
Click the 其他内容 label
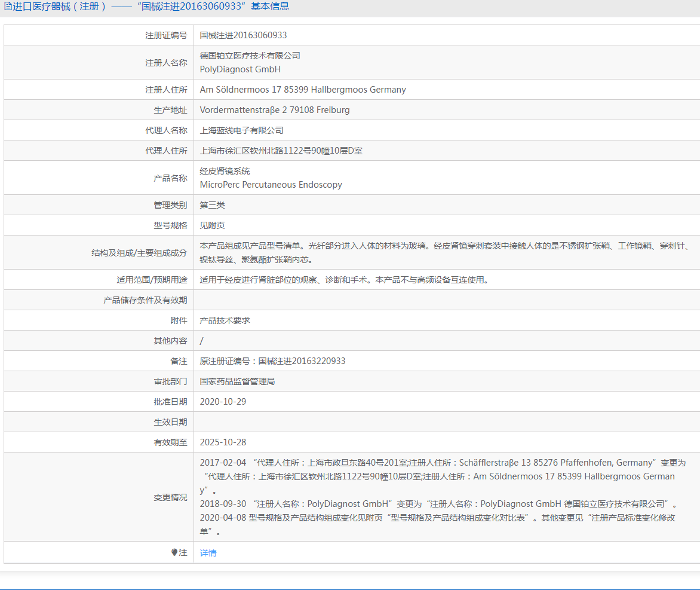[171, 341]
